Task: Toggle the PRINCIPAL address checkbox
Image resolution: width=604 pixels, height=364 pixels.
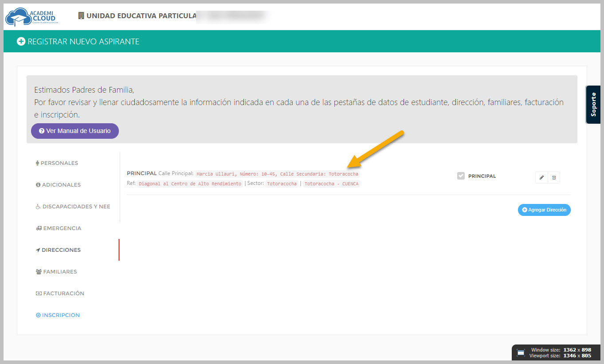Action: 461,176
